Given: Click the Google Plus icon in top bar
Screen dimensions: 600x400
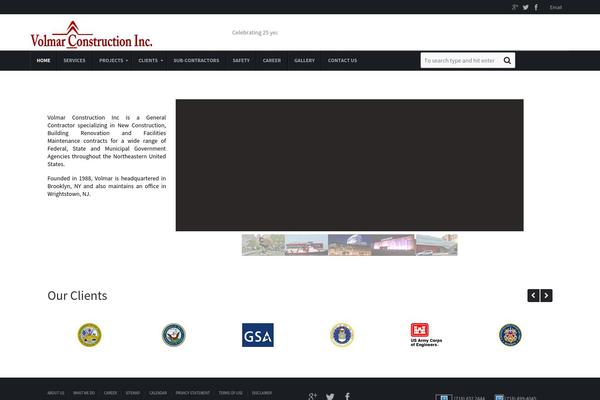Looking at the screenshot, I should [x=515, y=7].
